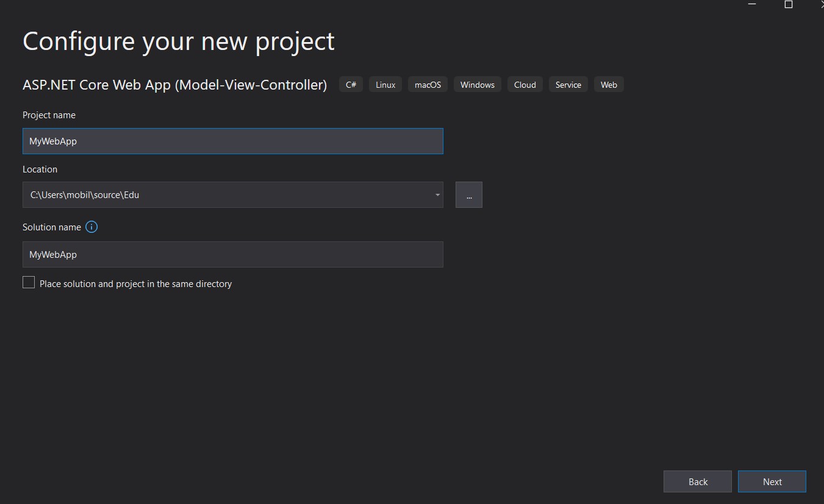Click the Linux tag

[x=385, y=85]
